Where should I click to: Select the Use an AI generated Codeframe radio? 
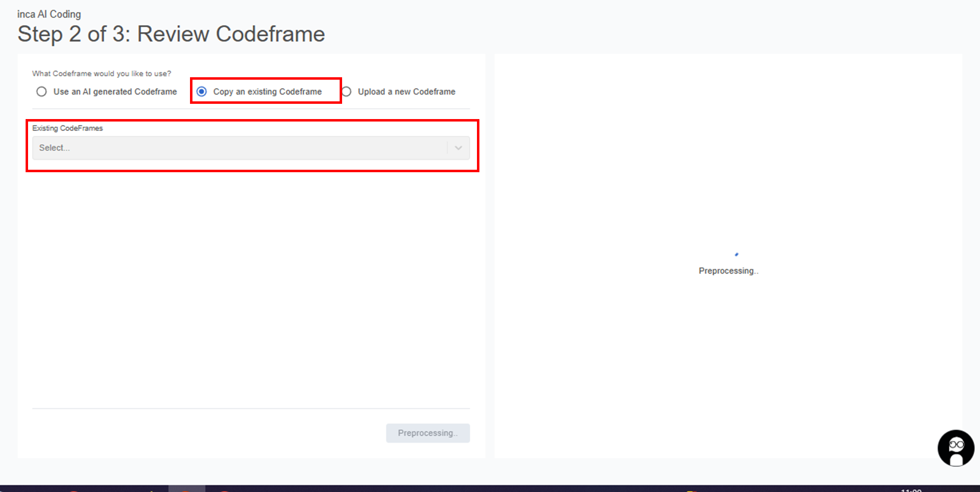pyautogui.click(x=42, y=92)
